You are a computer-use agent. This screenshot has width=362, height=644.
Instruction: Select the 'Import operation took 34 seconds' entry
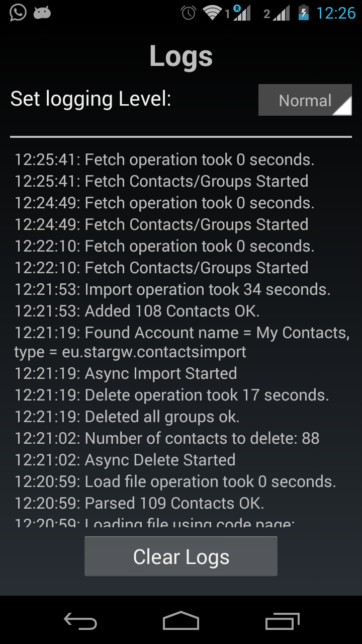[172, 289]
